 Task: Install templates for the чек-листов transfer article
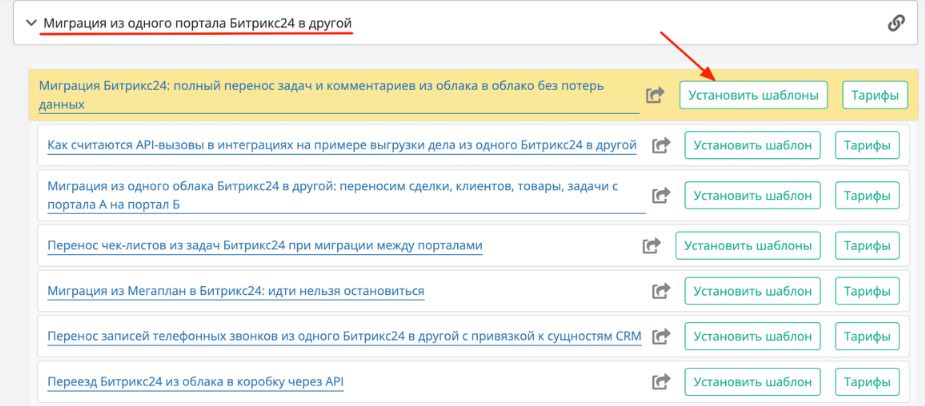coord(748,245)
